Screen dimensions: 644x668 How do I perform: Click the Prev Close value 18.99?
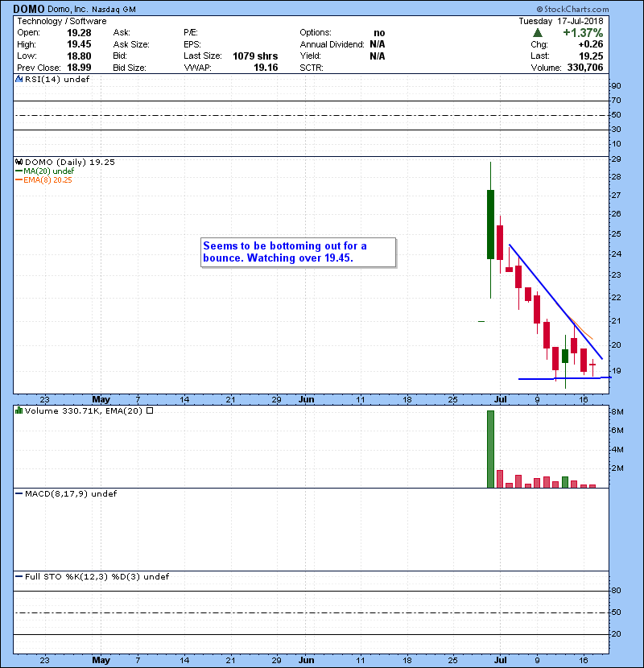79,68
